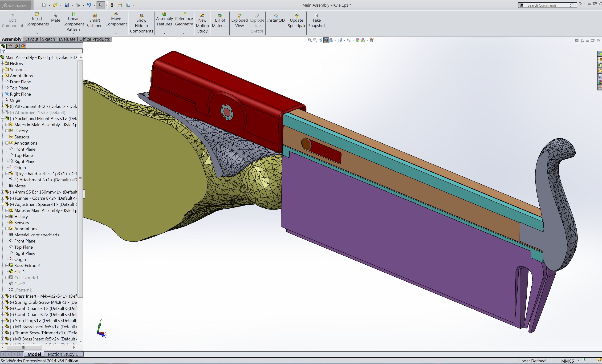The width and height of the screenshot is (602, 364).
Task: Click the Mate tool icon
Action: [55, 16]
